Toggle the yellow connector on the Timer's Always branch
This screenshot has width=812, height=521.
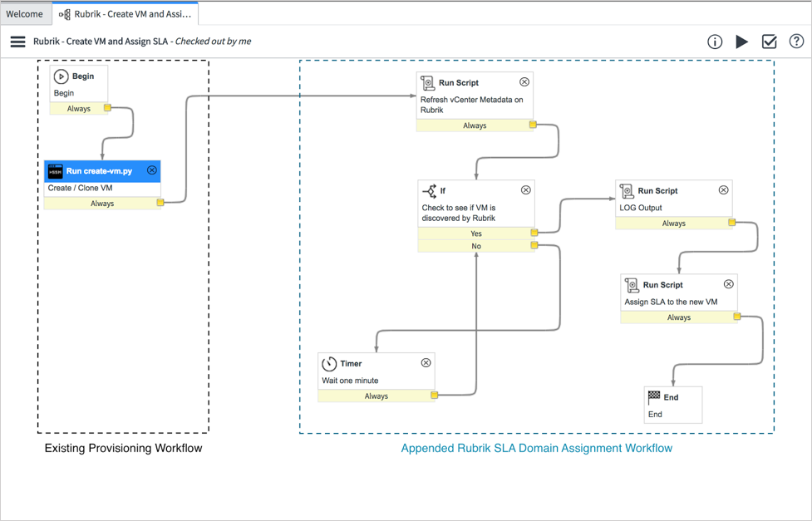click(435, 396)
